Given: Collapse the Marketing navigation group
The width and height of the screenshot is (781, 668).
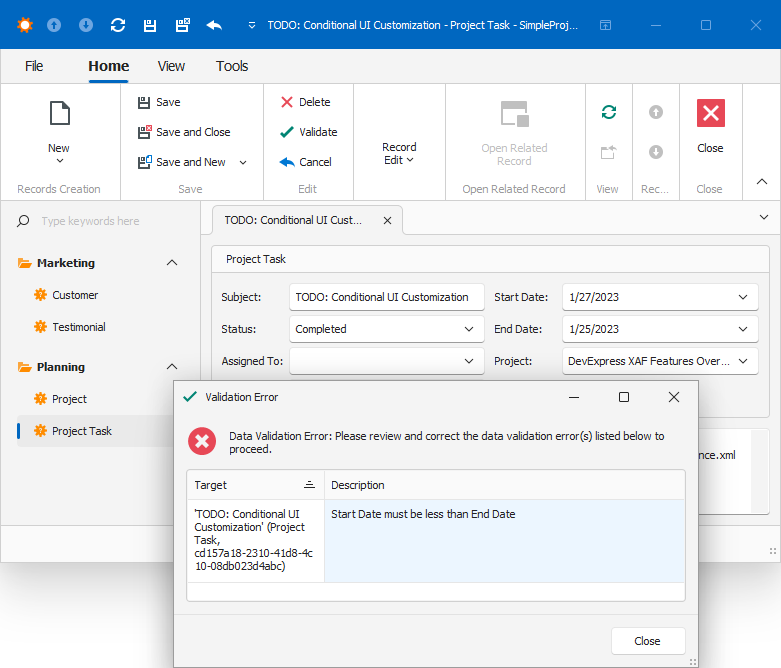Looking at the screenshot, I should click(x=172, y=263).
